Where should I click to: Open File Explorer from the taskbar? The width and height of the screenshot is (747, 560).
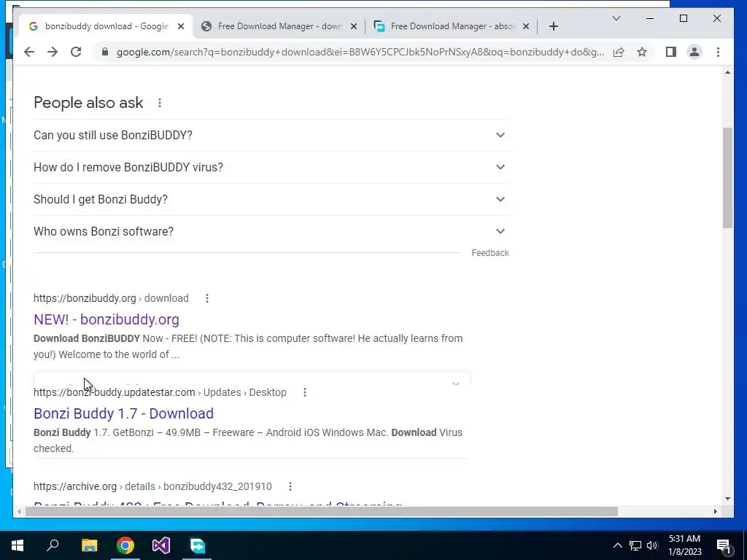89,545
